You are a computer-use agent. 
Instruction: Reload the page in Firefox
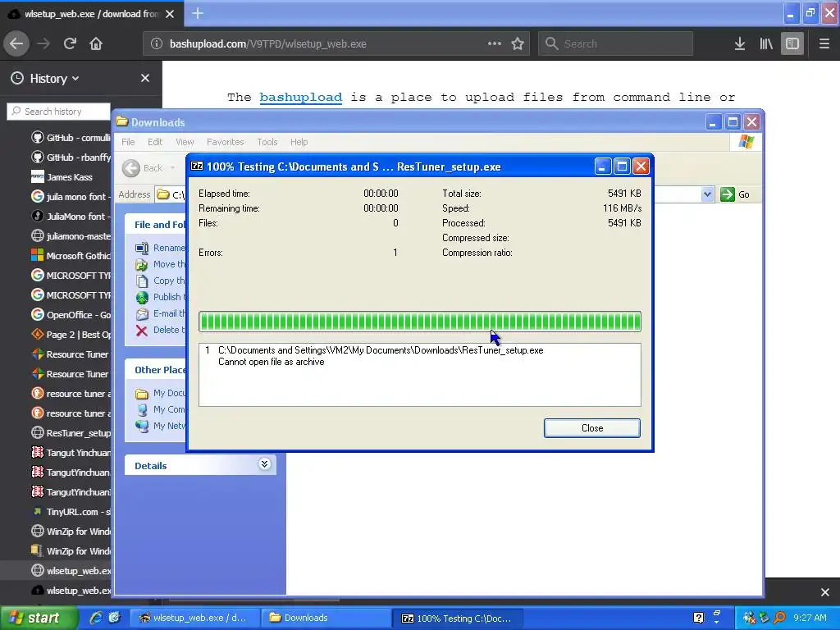(70, 43)
